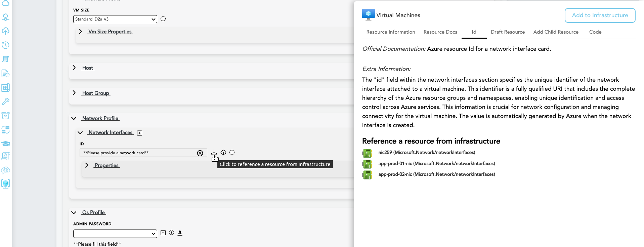Click the 'VM SIZE' label
Viewport: 644px width, 247px height.
pos(81,10)
